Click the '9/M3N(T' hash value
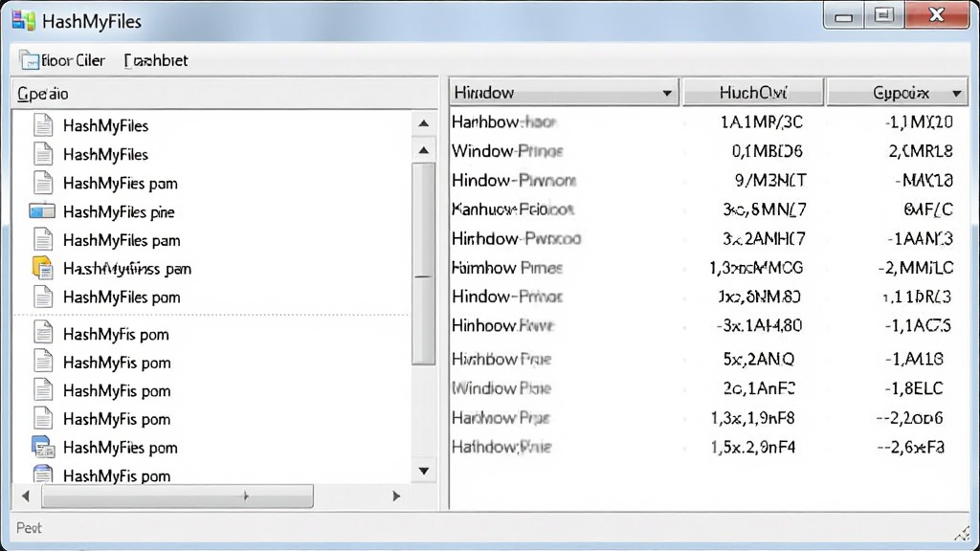980x551 pixels. tap(770, 181)
